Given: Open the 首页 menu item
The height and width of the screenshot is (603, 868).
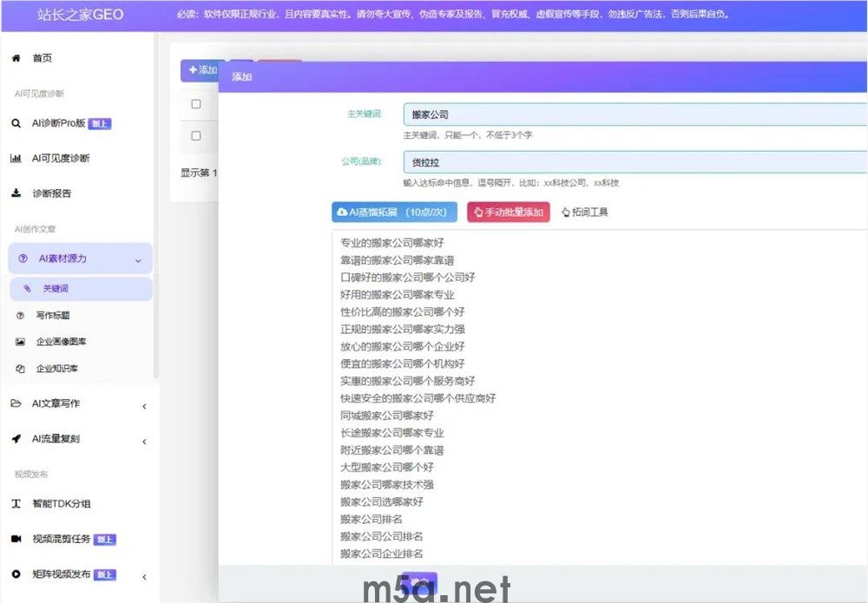Looking at the screenshot, I should click(42, 58).
